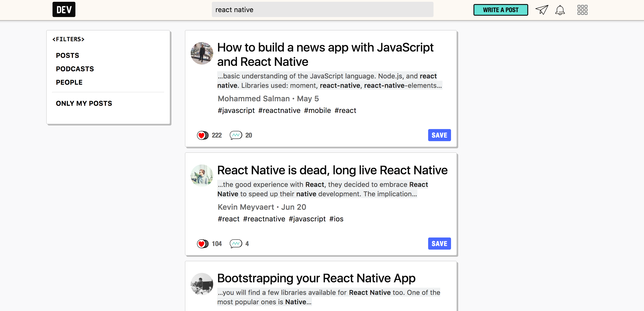Image resolution: width=644 pixels, height=311 pixels.
Task: Open notifications bell icon
Action: (x=560, y=10)
